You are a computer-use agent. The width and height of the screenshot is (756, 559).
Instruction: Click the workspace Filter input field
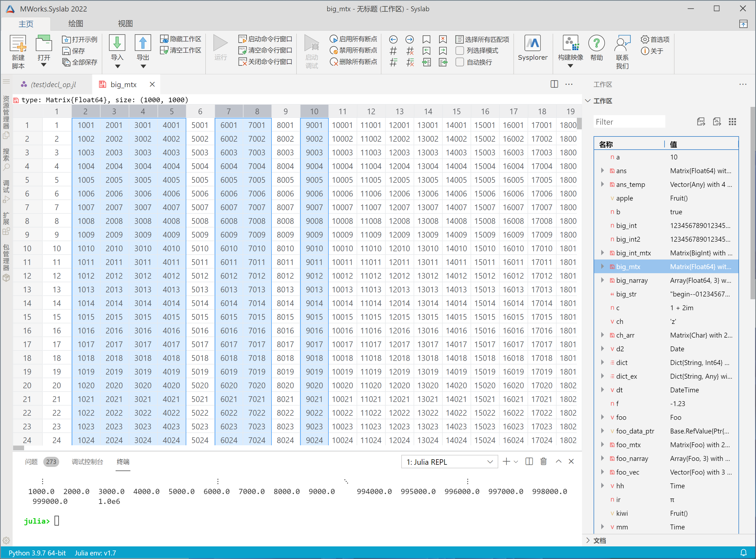(x=629, y=122)
